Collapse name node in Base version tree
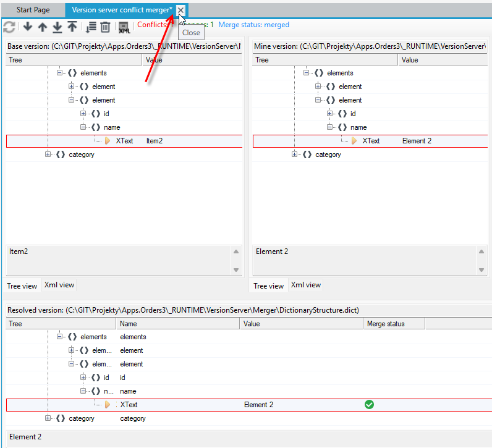The image size is (492, 448). point(83,127)
